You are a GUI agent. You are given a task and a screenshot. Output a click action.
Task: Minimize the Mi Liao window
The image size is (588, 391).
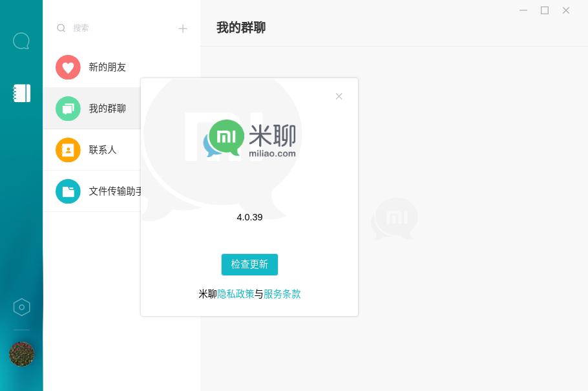(523, 10)
